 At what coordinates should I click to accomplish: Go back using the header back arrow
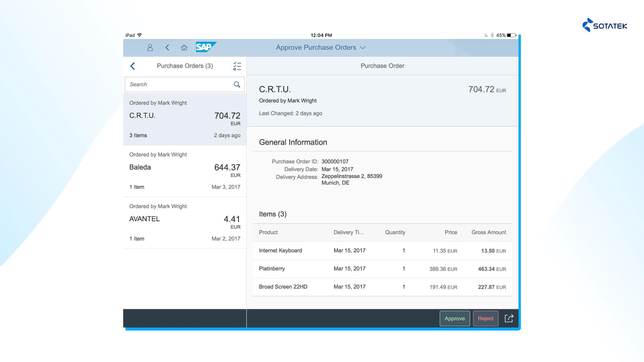click(167, 47)
